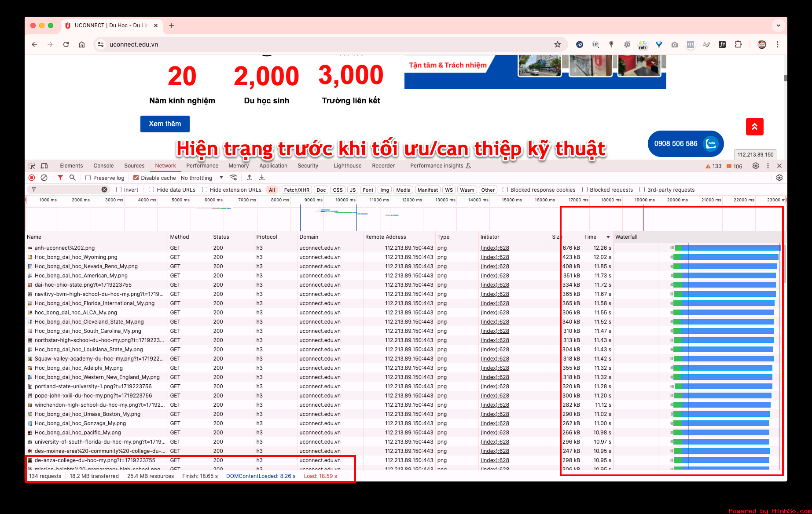Check Blocked requests
The width and height of the screenshot is (812, 514).
[585, 190]
